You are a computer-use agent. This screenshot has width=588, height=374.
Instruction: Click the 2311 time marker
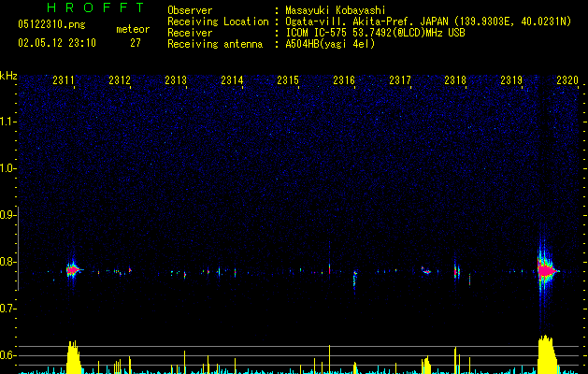click(x=64, y=79)
